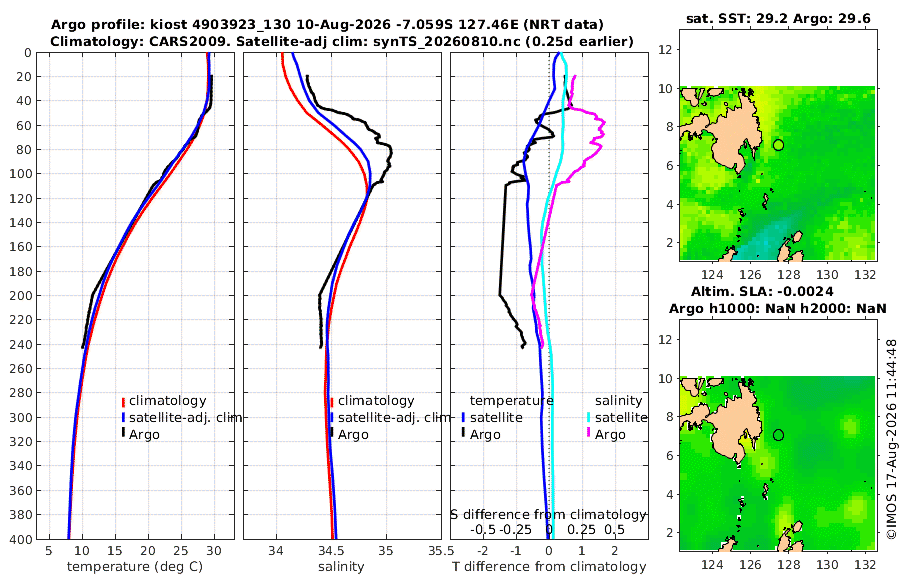This screenshot has height=580, width=900.
Task: Click blue satellite temperature difference legend marker
Action: (x=463, y=418)
